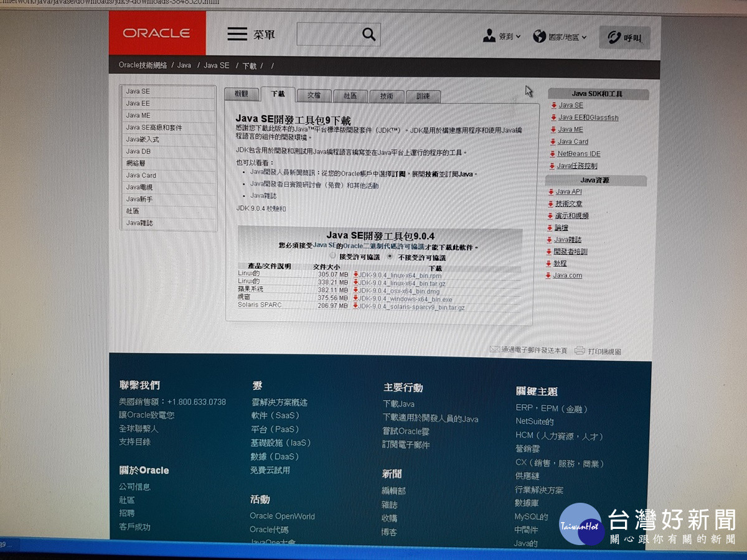The height and width of the screenshot is (560, 747).
Task: Switch to the 訓練 tab
Action: (x=423, y=96)
